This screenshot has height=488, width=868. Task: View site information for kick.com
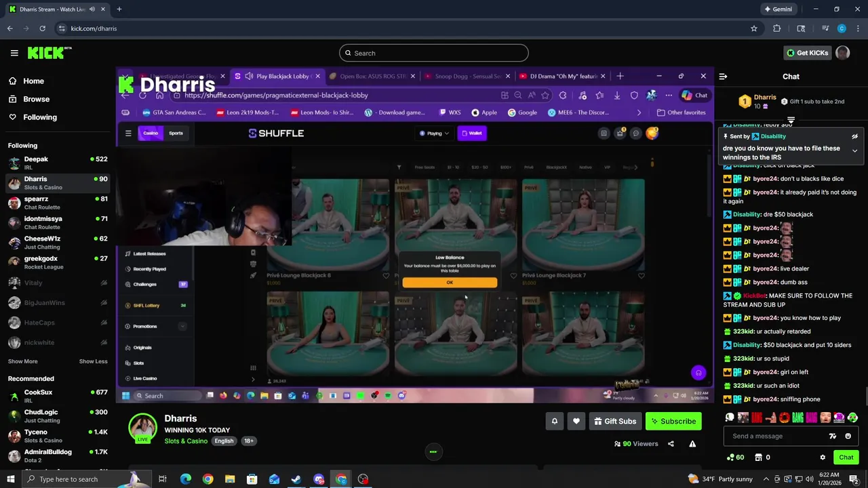pos(62,28)
